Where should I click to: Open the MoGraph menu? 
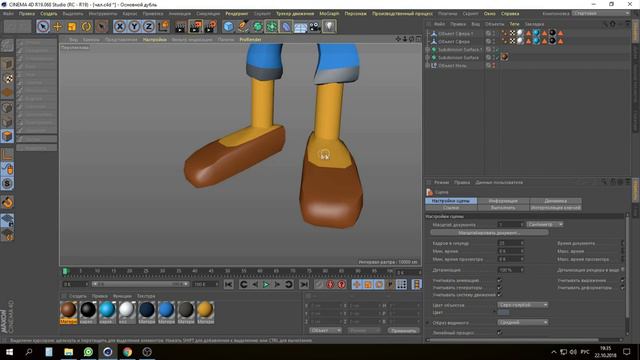329,13
